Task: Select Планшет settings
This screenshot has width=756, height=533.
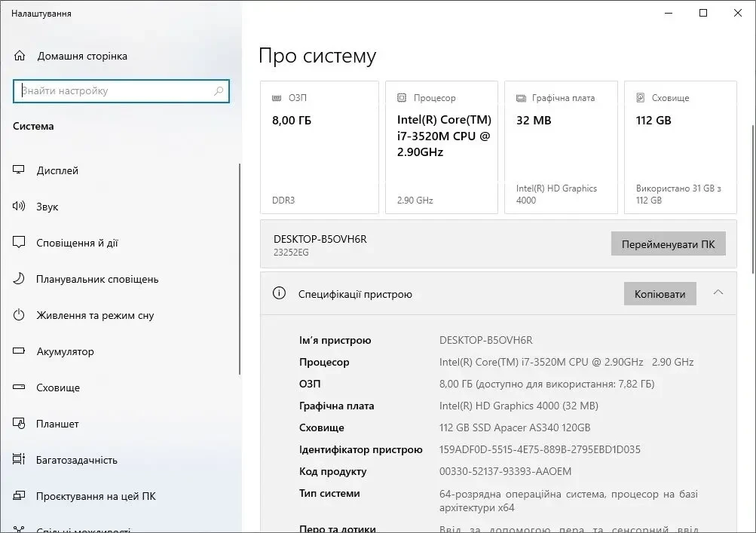Action: pos(57,424)
